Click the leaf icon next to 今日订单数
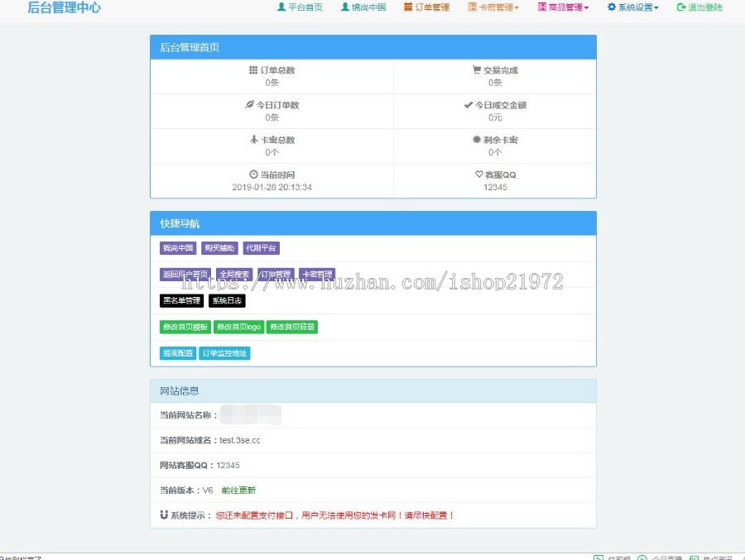This screenshot has height=560, width=745. (249, 104)
